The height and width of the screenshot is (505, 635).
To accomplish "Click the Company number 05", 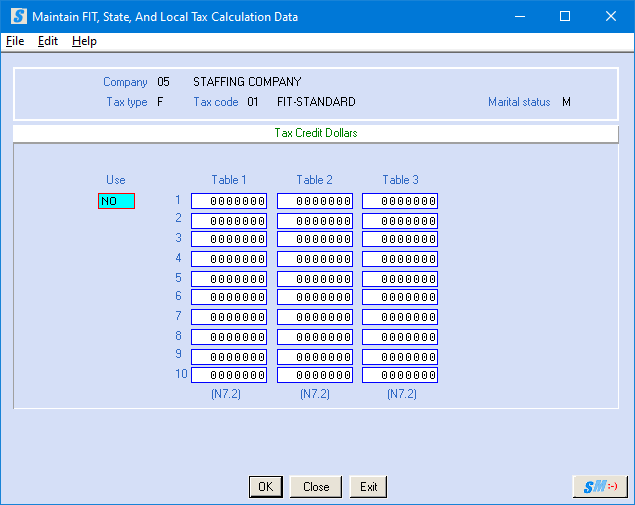I will (163, 82).
